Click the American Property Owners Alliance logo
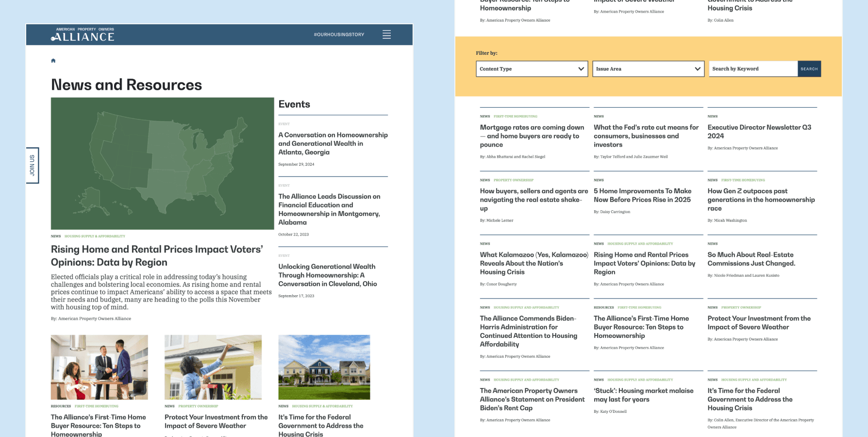This screenshot has height=437, width=868. coord(83,34)
